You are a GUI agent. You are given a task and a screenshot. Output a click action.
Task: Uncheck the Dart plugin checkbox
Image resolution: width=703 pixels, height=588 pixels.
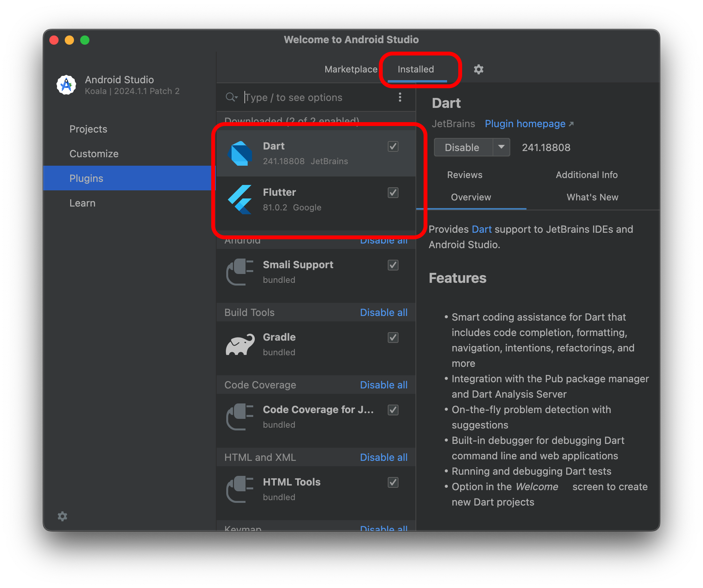point(393,146)
